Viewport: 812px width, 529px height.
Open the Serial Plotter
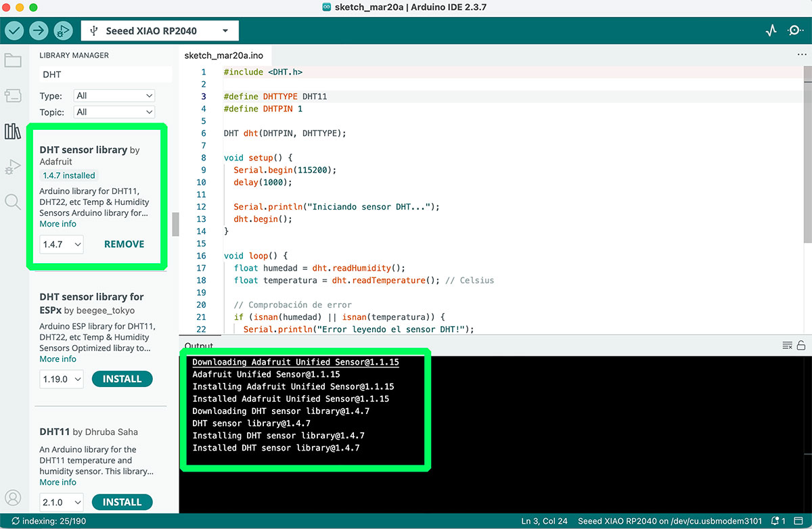tap(771, 30)
